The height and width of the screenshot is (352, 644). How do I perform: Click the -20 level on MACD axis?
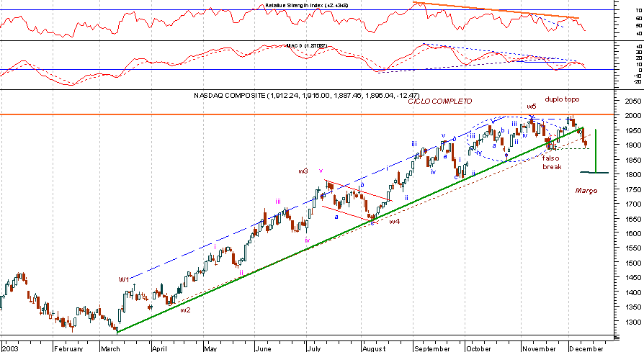[x=638, y=82]
